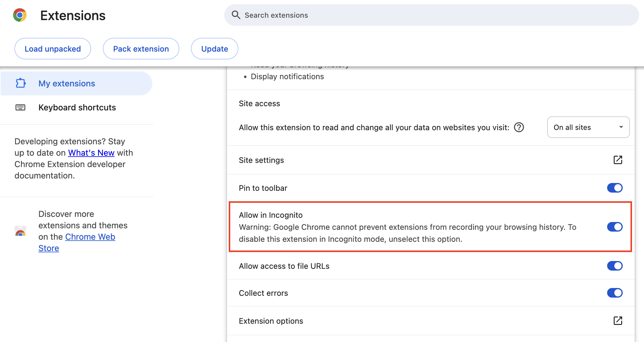Screen dimensions: 644x342
Task: Disable Allow access to file URLs
Action: [x=615, y=266]
